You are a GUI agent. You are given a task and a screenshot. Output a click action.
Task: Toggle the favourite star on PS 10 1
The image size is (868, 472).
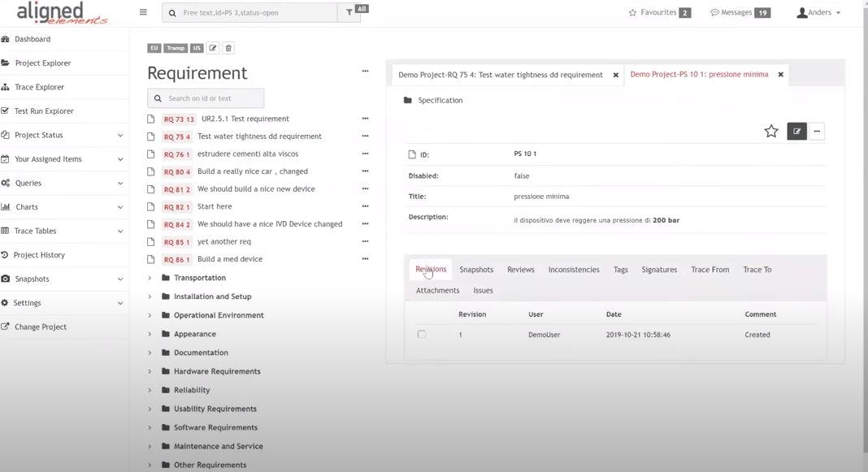pyautogui.click(x=770, y=129)
